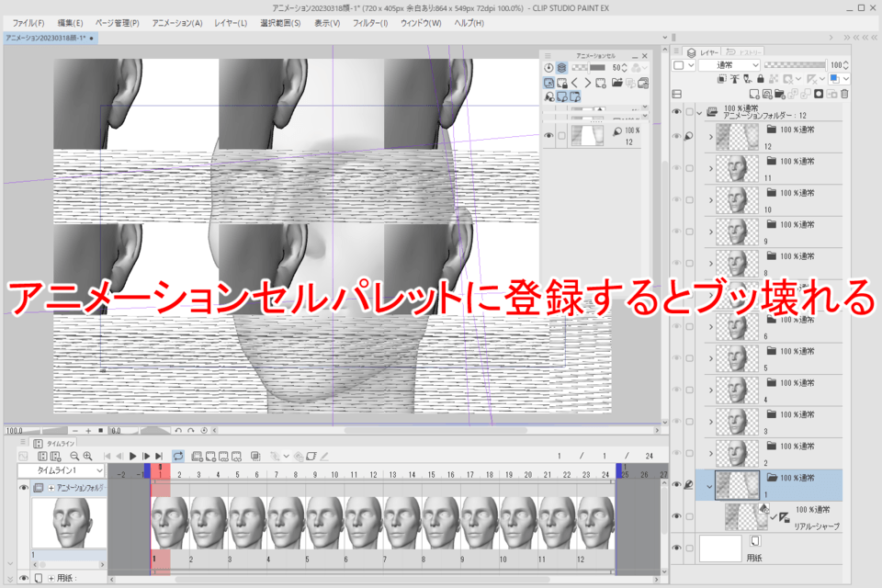Toggle visibility of folder 5
The width and height of the screenshot is (882, 588).
pyautogui.click(x=677, y=358)
